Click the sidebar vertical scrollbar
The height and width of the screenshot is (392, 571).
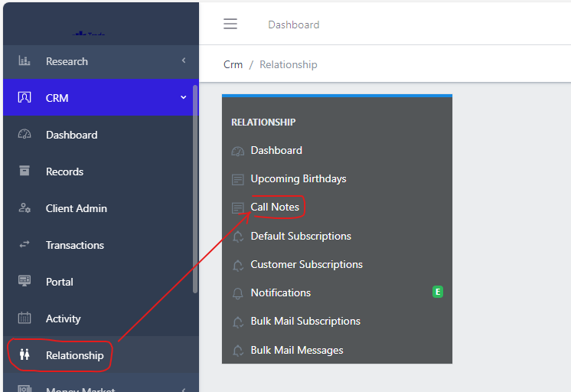tap(195, 188)
